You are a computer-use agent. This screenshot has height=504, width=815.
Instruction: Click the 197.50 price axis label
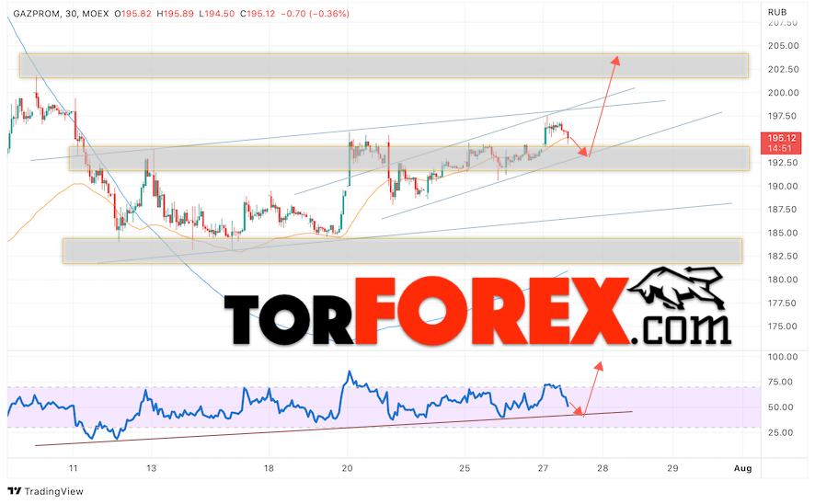[x=782, y=116]
